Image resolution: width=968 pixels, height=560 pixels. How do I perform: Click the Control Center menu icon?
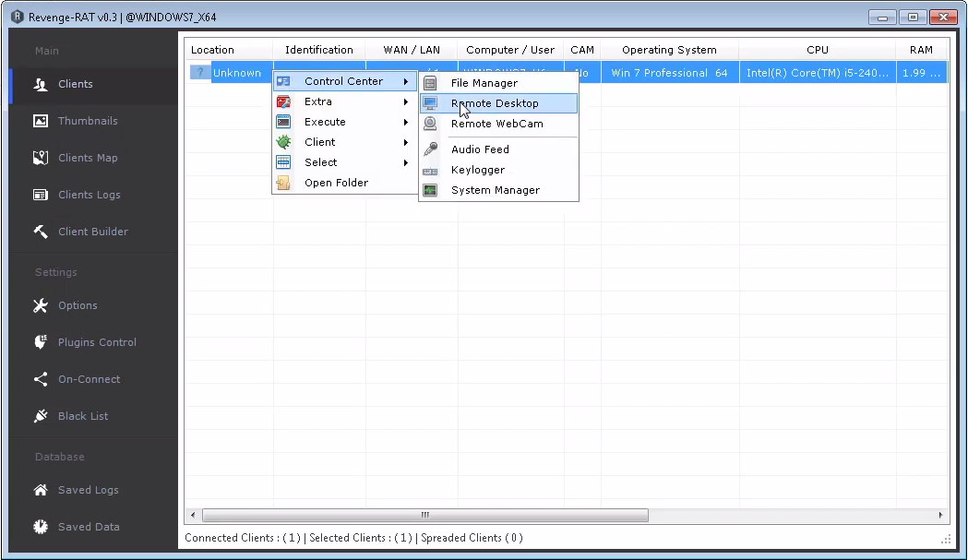coord(283,81)
